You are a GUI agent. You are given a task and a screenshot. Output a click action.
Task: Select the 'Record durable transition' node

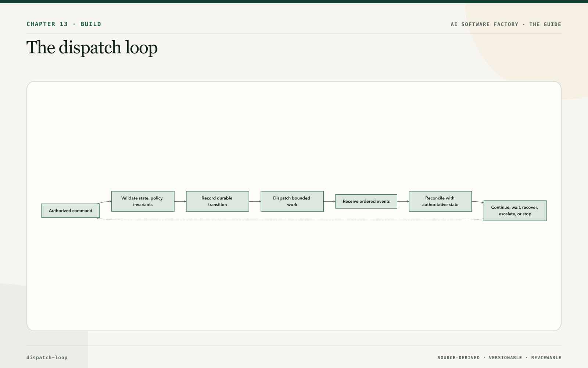click(218, 201)
